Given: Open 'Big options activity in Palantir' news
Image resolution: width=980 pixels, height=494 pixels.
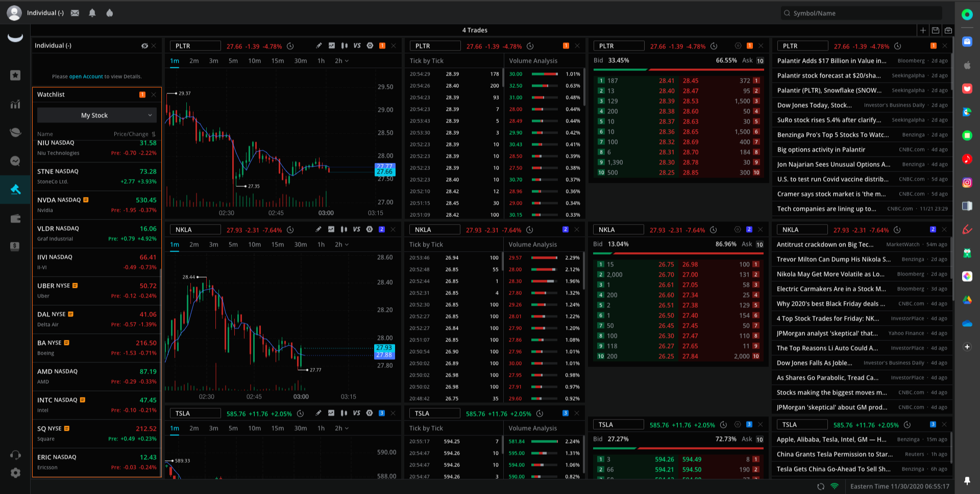Looking at the screenshot, I should click(821, 150).
